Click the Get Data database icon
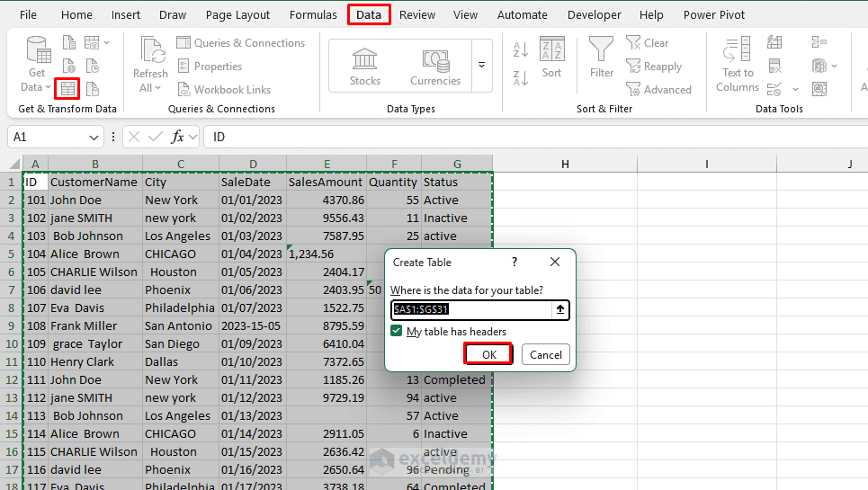Image resolution: width=868 pixels, height=490 pixels. (x=38, y=50)
